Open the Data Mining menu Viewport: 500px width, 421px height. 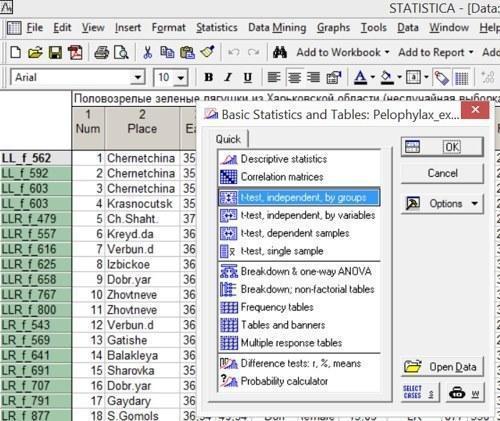coord(277,28)
